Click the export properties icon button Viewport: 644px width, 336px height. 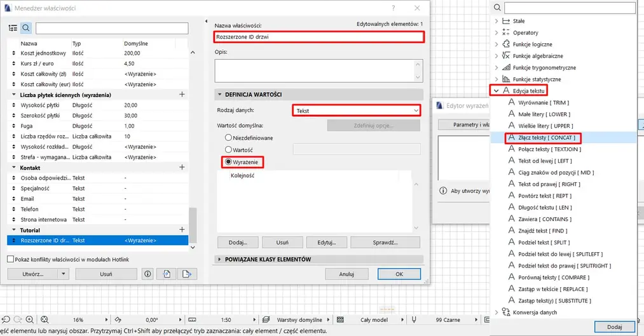point(187,274)
